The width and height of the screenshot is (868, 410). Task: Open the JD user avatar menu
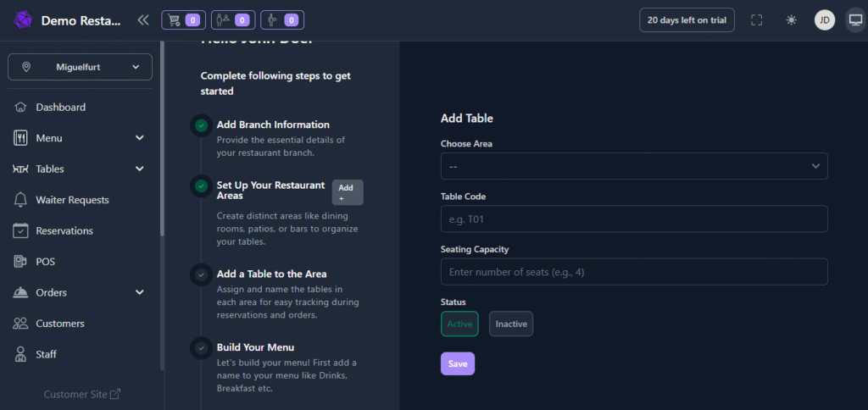(824, 20)
